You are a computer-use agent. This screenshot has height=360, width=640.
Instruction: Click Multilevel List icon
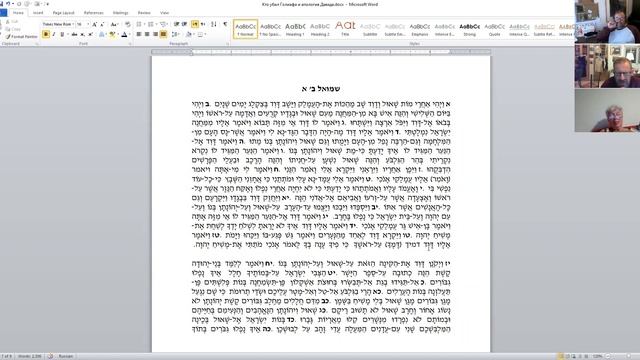[163, 24]
